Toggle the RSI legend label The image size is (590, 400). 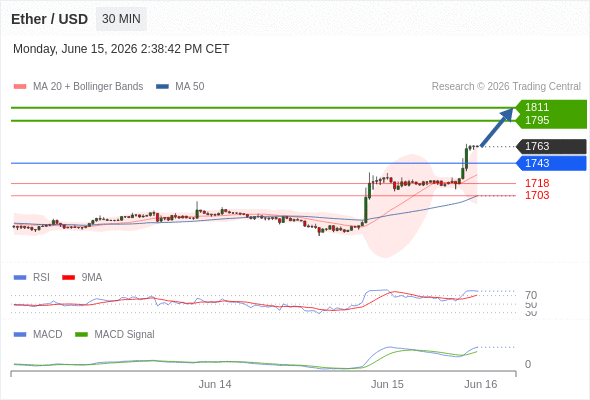click(41, 278)
